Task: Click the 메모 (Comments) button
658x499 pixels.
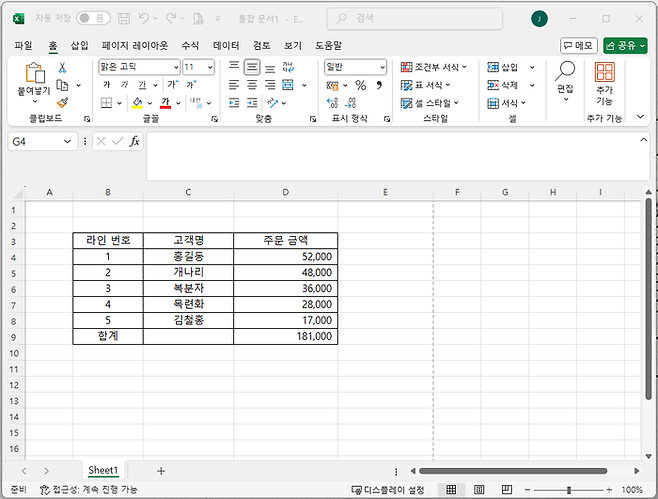Action: (x=578, y=45)
